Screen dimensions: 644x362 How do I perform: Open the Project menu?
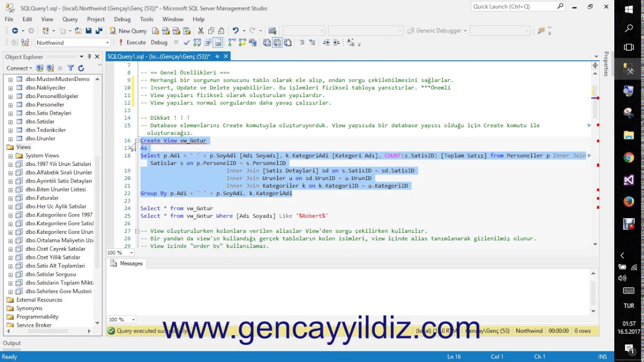[x=96, y=19]
